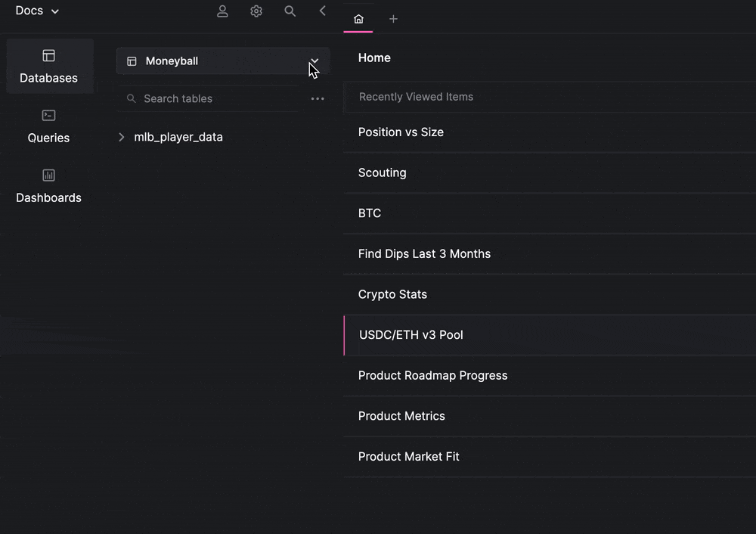This screenshot has height=534, width=756.
Task: Open the settings gear icon
Action: (x=256, y=11)
